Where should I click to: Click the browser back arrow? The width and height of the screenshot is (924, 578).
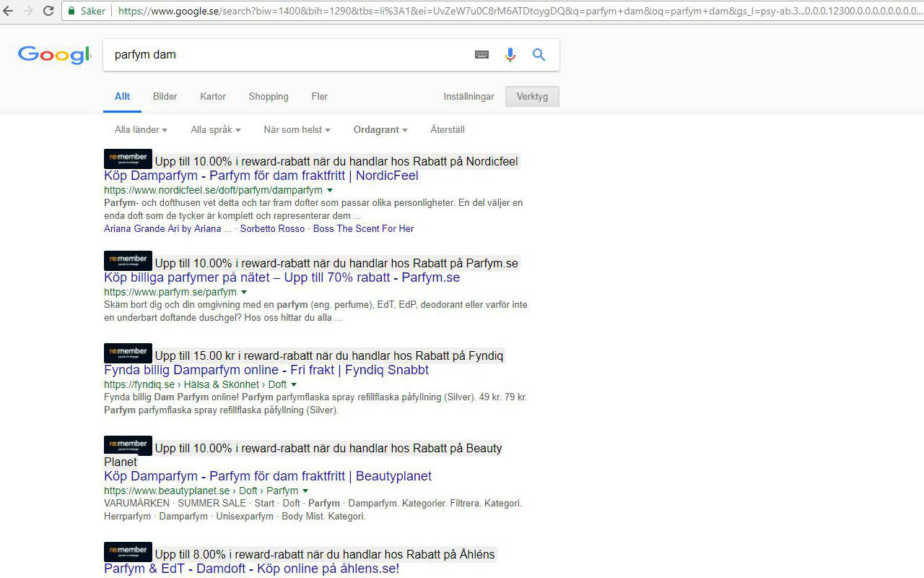(9, 11)
